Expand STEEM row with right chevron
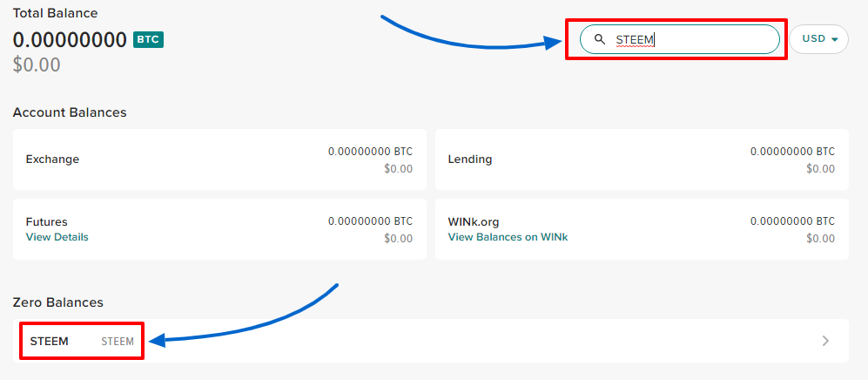This screenshot has width=868, height=380. coord(825,341)
